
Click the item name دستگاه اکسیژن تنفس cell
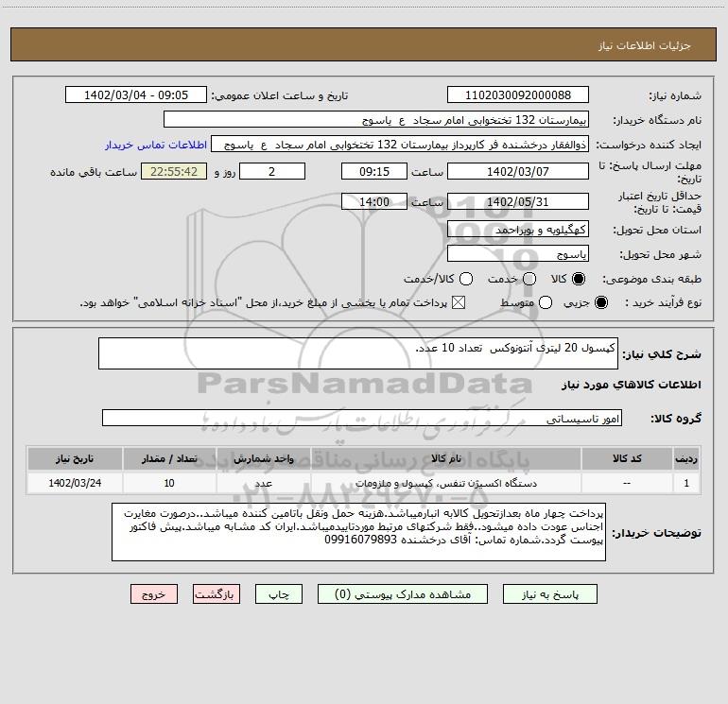tap(445, 483)
